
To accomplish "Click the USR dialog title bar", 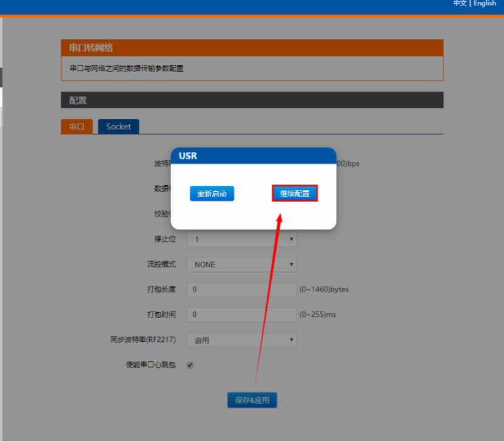I will pyautogui.click(x=253, y=156).
